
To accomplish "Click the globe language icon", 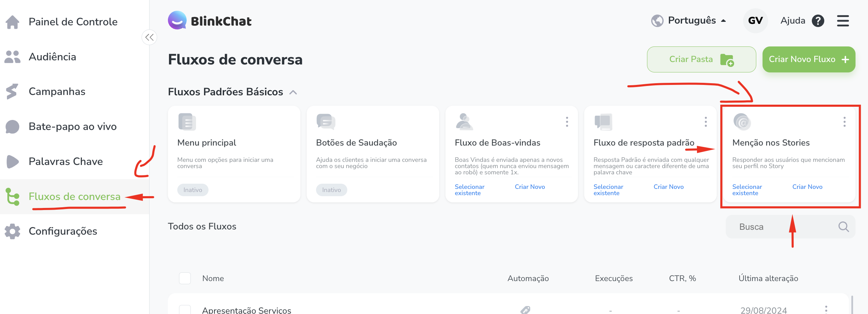I will tap(657, 21).
